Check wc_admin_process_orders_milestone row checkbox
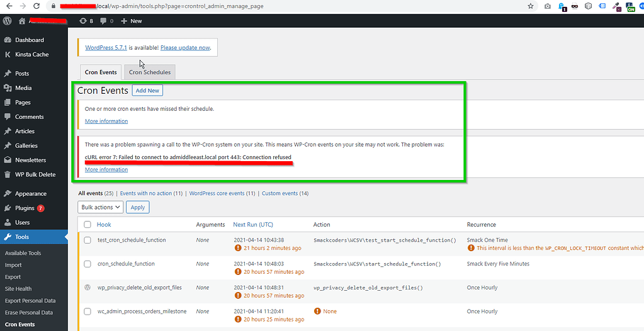 pos(88,311)
